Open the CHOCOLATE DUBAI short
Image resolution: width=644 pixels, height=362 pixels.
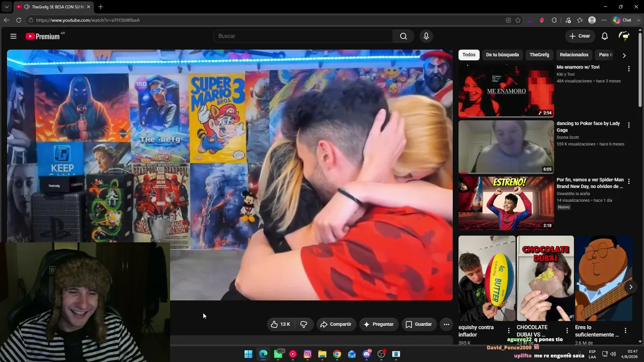pyautogui.click(x=545, y=278)
